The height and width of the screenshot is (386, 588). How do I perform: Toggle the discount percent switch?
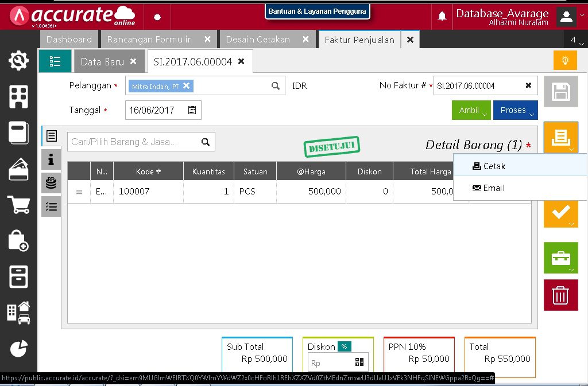(344, 346)
